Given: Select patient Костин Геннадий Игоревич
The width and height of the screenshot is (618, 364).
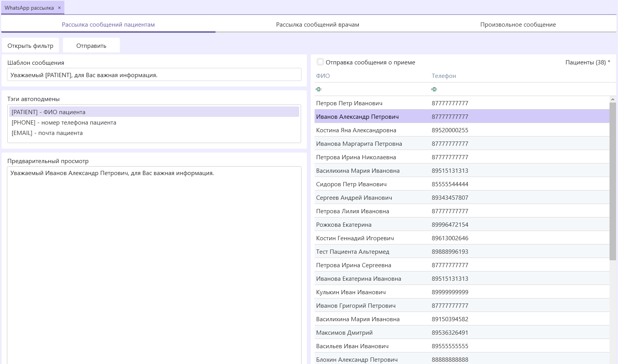Looking at the screenshot, I should [462, 238].
